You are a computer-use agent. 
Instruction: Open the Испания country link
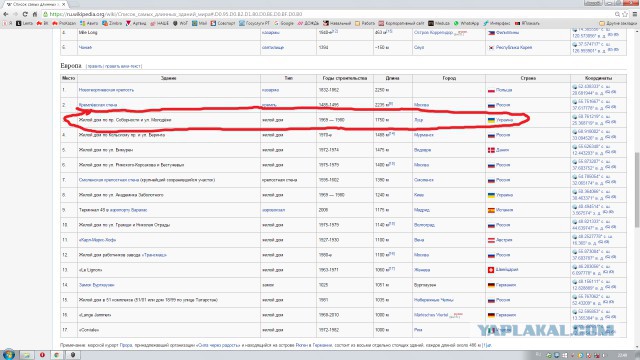504,210
